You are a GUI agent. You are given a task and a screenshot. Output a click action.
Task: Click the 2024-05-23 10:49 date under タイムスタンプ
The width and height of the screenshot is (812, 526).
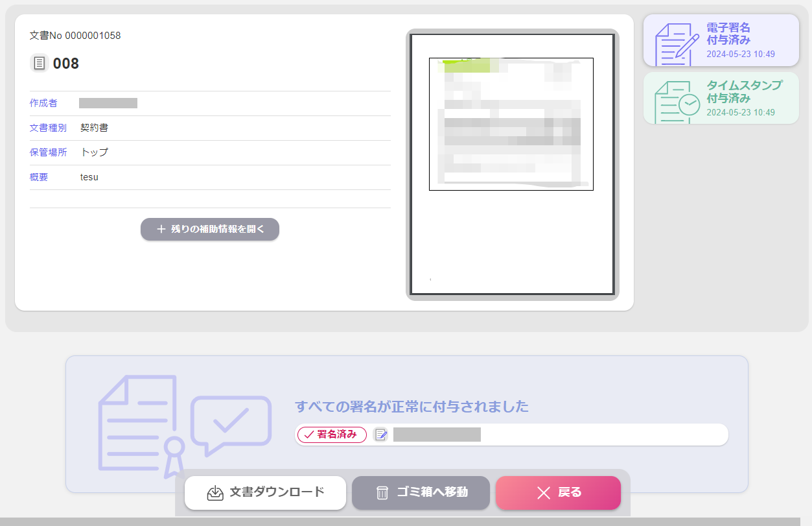point(741,112)
